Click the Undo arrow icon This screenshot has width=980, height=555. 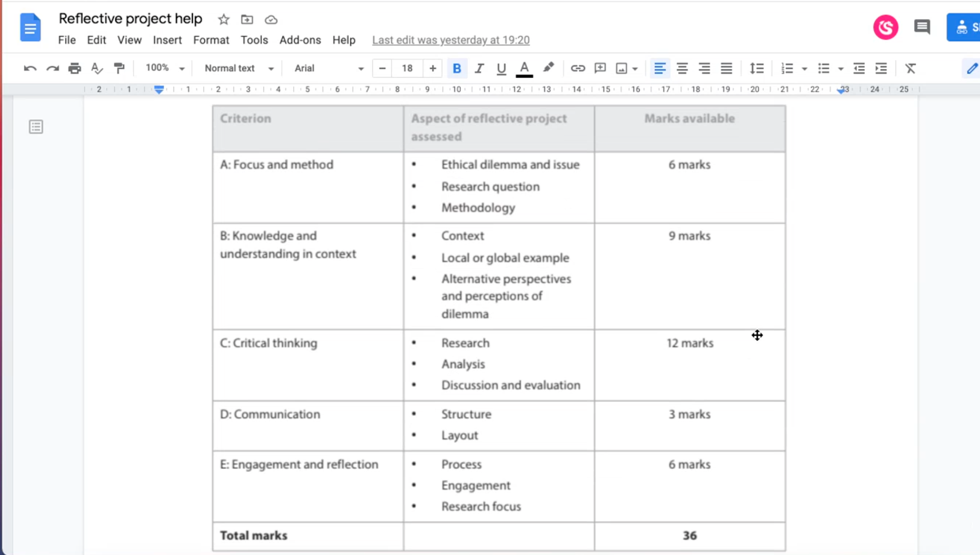[30, 68]
